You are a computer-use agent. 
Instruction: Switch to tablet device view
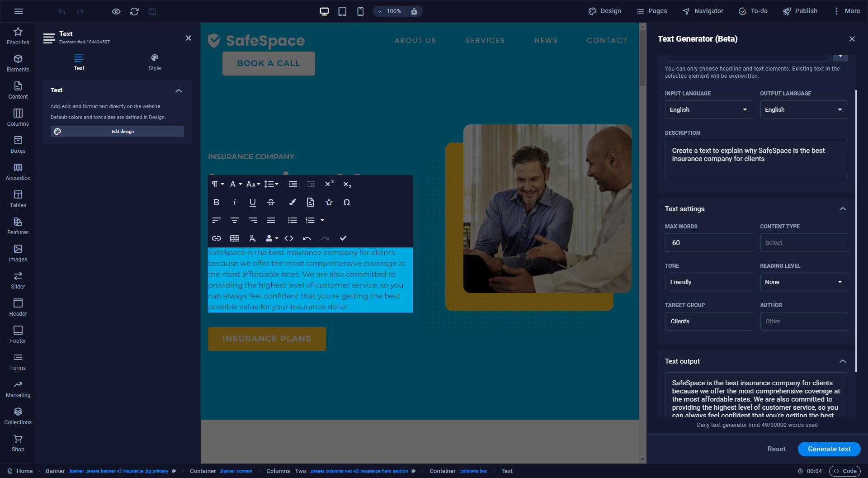342,11
